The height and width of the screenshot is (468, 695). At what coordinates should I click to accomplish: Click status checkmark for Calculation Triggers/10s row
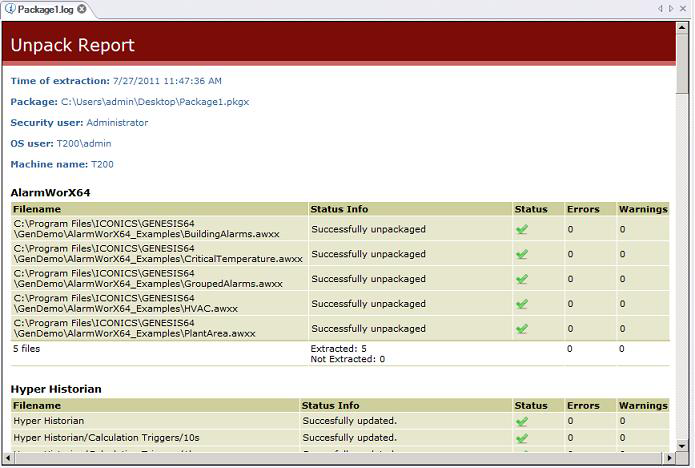click(522, 438)
